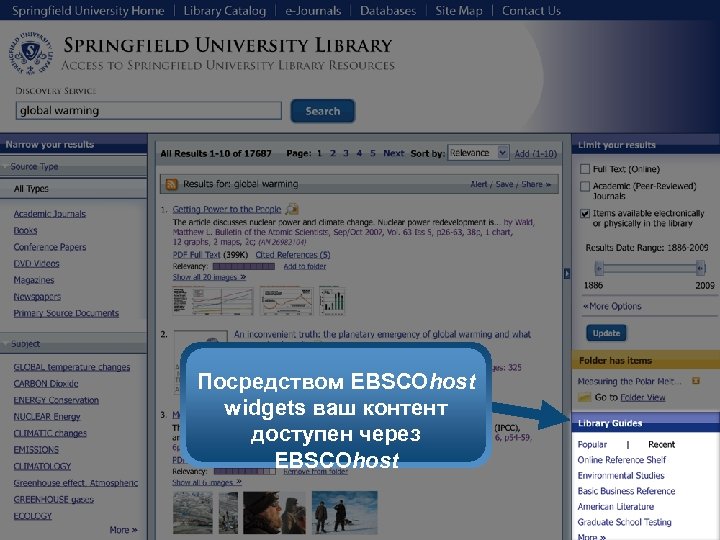The width and height of the screenshot is (720, 540).
Task: Open Library Catalog in the top navigation
Action: (225, 11)
